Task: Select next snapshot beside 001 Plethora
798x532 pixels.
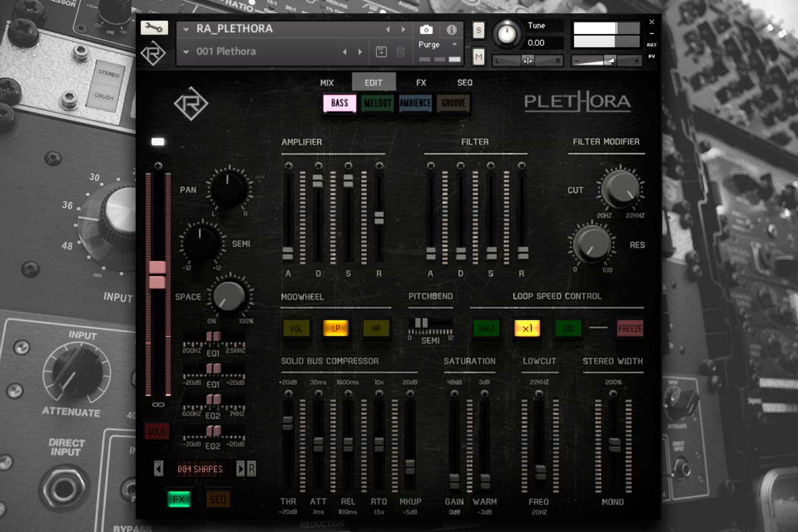Action: (360, 52)
